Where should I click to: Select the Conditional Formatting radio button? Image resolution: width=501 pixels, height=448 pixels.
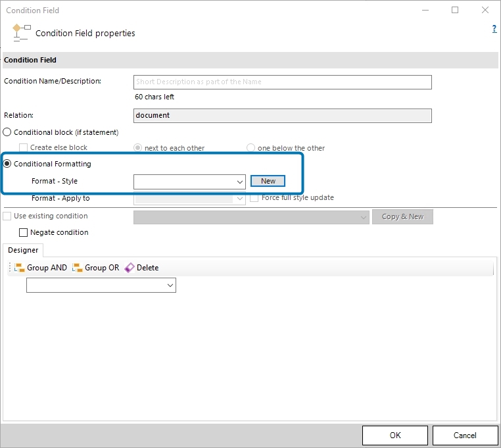click(x=7, y=164)
